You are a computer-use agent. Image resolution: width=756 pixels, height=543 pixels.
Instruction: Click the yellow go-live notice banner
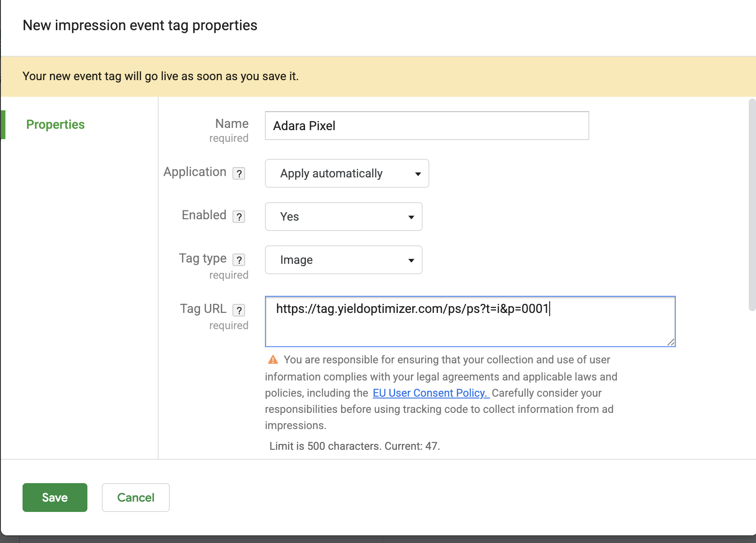[378, 76]
